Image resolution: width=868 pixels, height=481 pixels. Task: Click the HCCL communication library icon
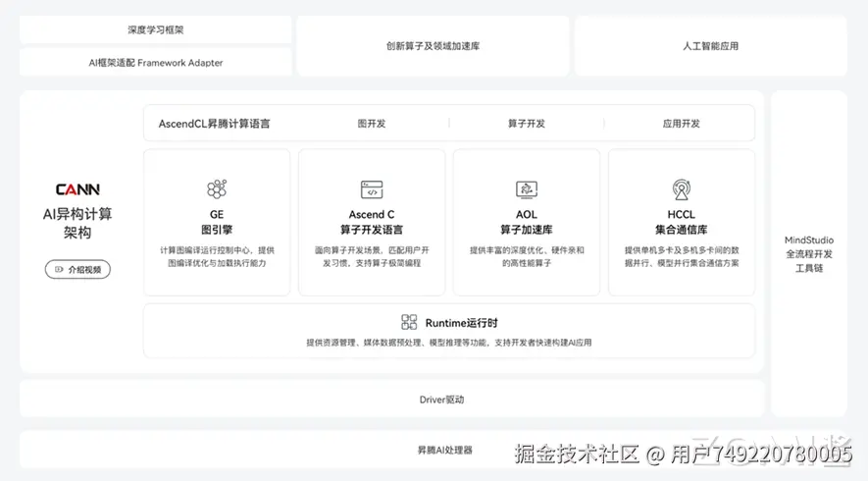click(x=682, y=188)
